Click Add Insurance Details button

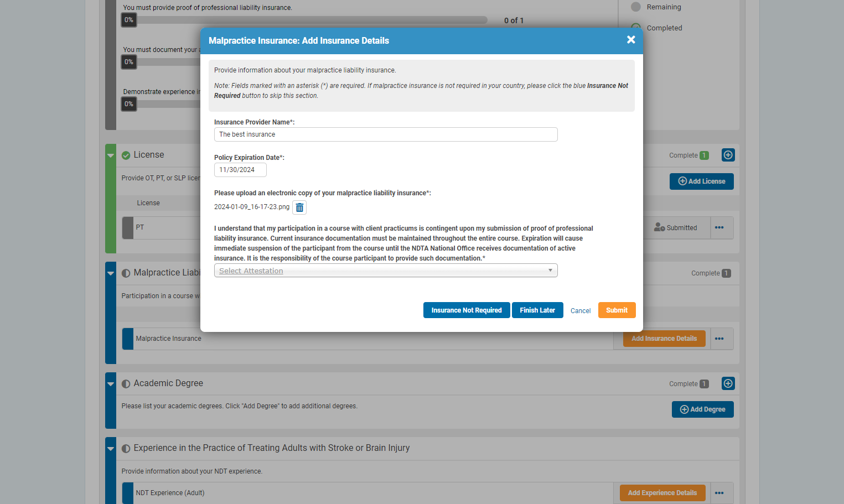664,339
